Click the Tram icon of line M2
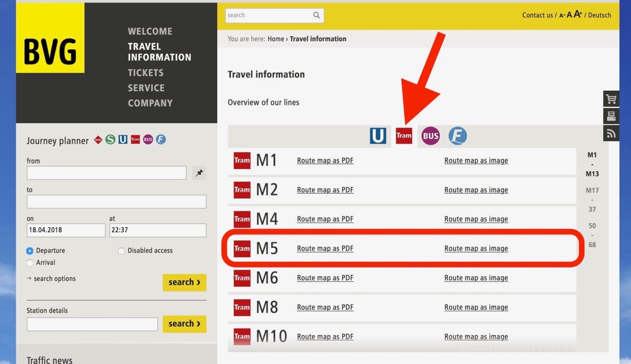The width and height of the screenshot is (631, 364). (x=242, y=190)
